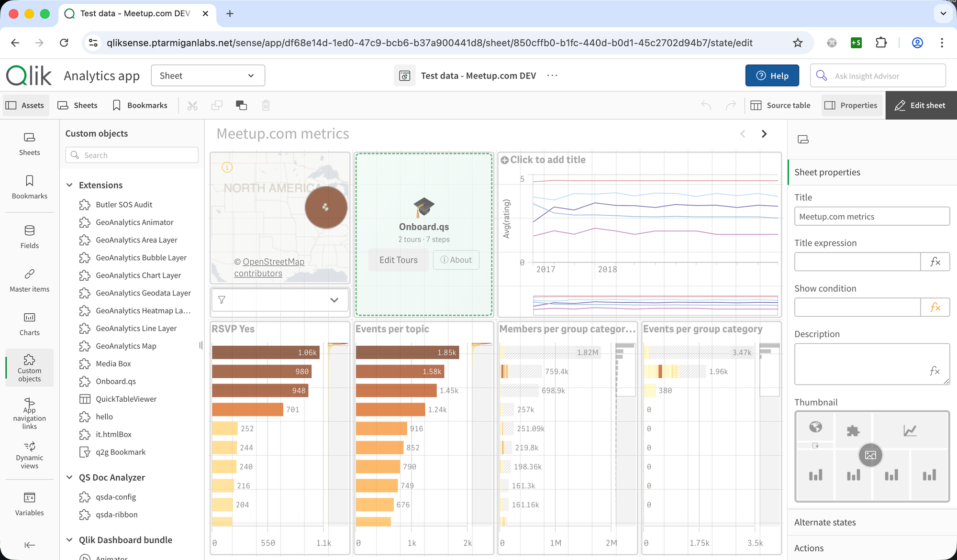Toggle the Properties panel
This screenshot has width=957, height=560.
click(851, 105)
